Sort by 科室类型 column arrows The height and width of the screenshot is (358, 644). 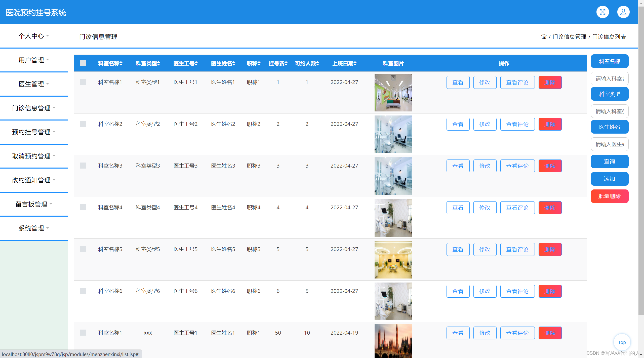159,63
